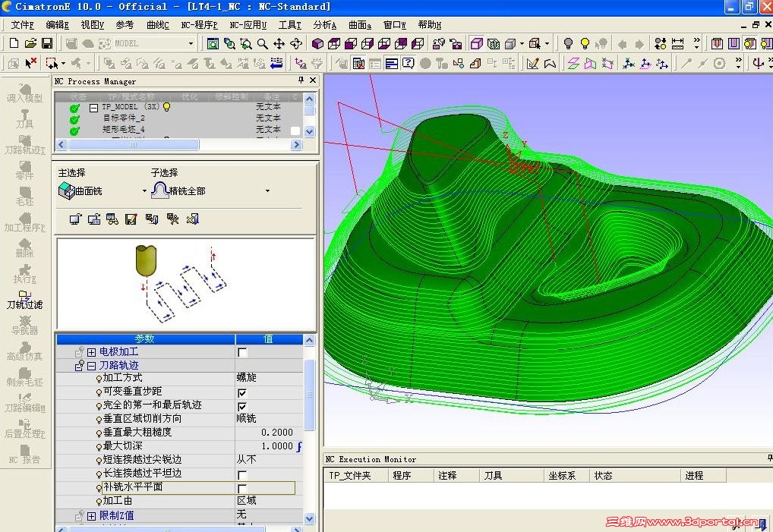
Task: Click the 状态 column header in monitor
Action: pos(634,475)
